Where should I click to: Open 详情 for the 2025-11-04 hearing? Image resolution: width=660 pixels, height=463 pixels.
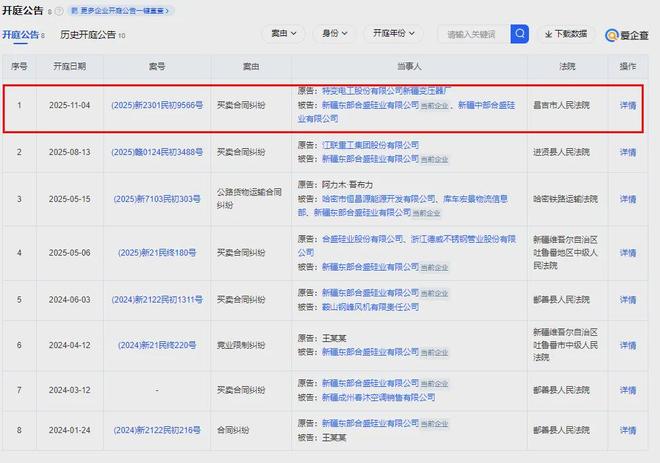click(628, 105)
